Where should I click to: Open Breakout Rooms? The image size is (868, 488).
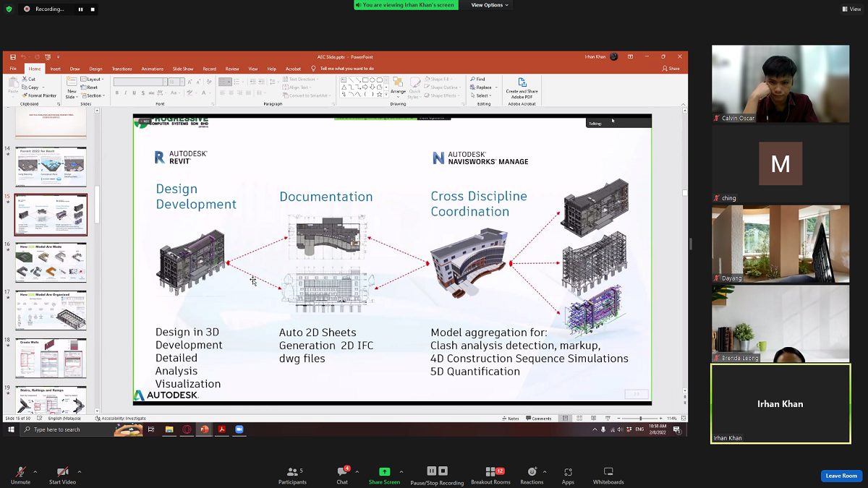click(490, 475)
